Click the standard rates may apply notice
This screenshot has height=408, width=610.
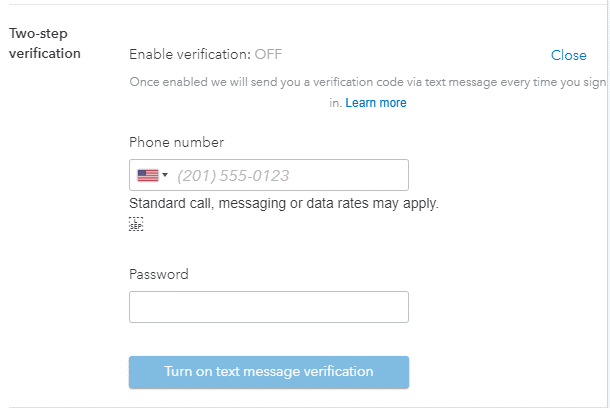point(284,203)
